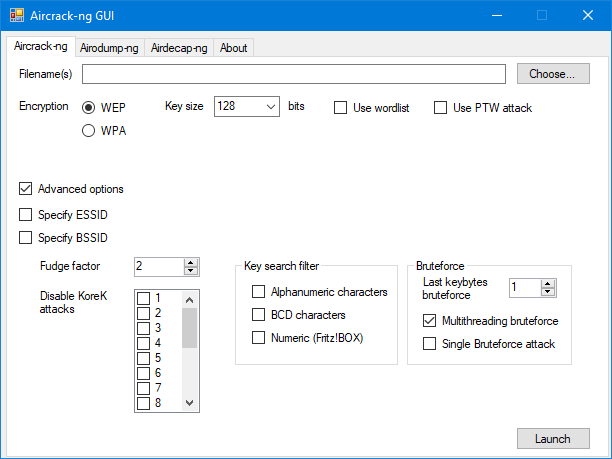Check KoreK attack 5 in list

tap(144, 358)
